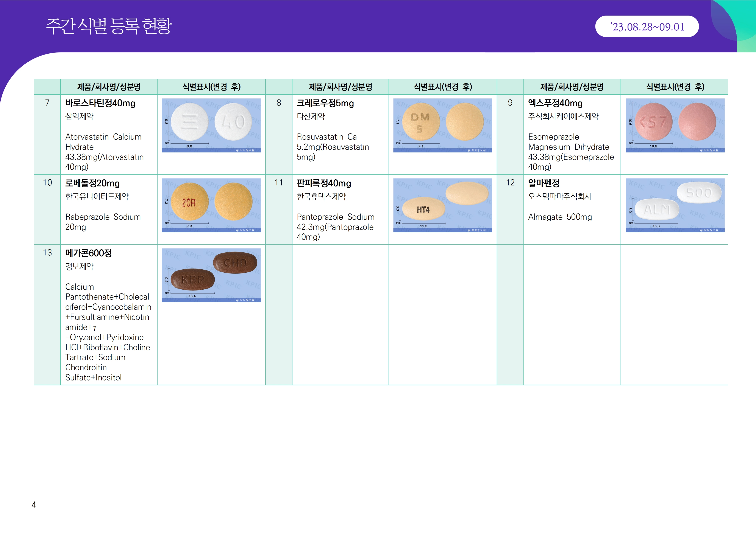Click the product name 메가콘600정

coord(89,253)
